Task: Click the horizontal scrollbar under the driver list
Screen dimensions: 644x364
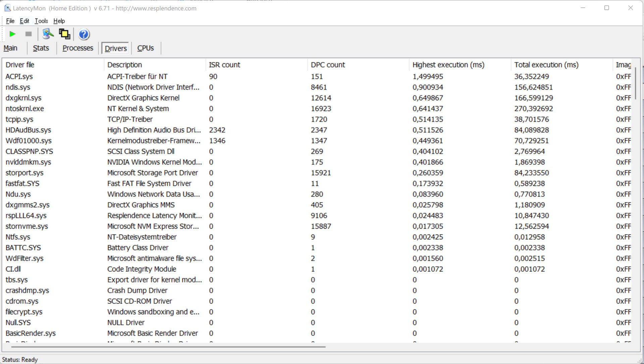Action: pos(168,347)
